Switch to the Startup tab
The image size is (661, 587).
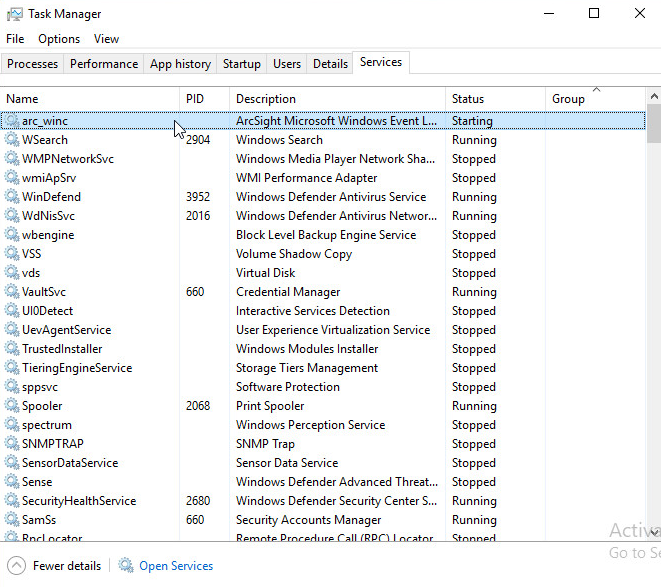[241, 64]
